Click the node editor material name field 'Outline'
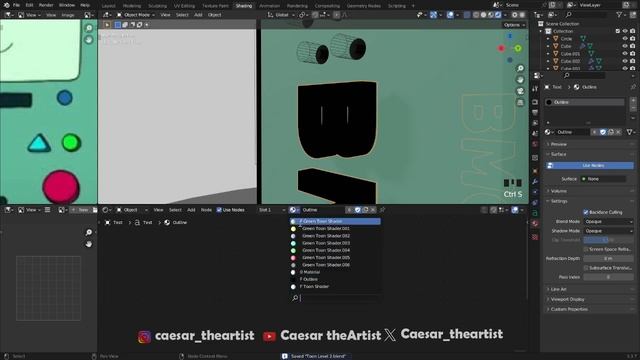Viewport: 640px width, 360px height. (322, 210)
